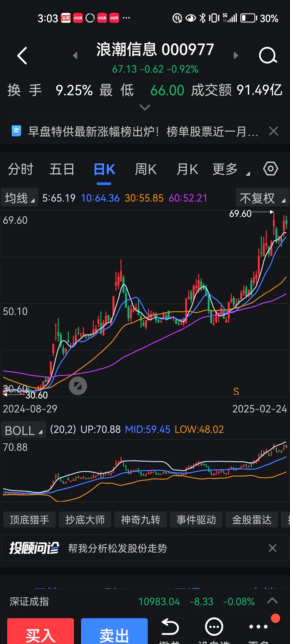290x644 pixels.
Task: Tap the BOLL UP:70.88 value
Action: (100, 429)
